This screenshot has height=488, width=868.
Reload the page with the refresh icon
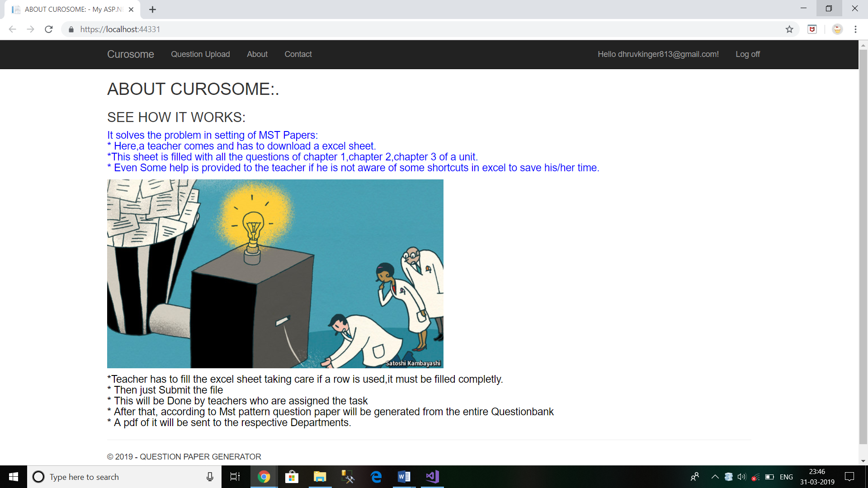[48, 29]
